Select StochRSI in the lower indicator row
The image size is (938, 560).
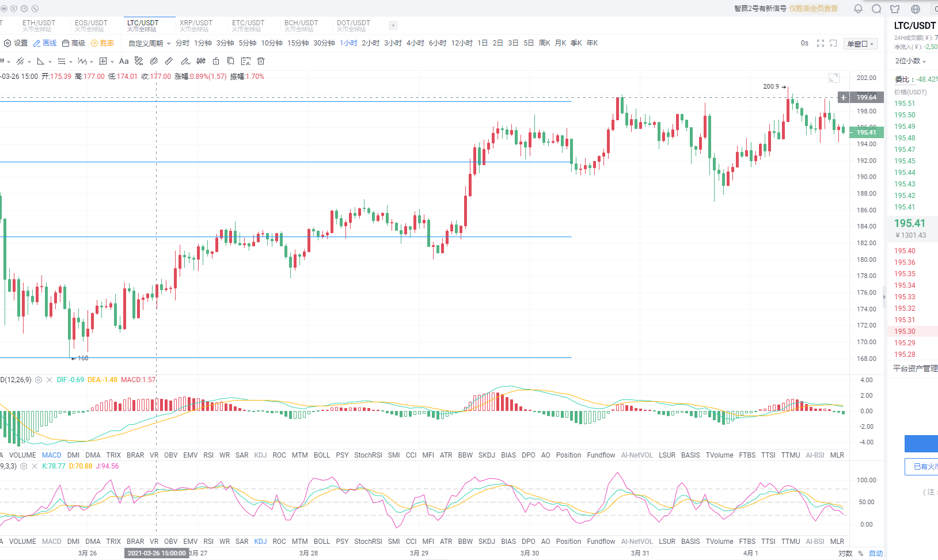pyautogui.click(x=368, y=542)
